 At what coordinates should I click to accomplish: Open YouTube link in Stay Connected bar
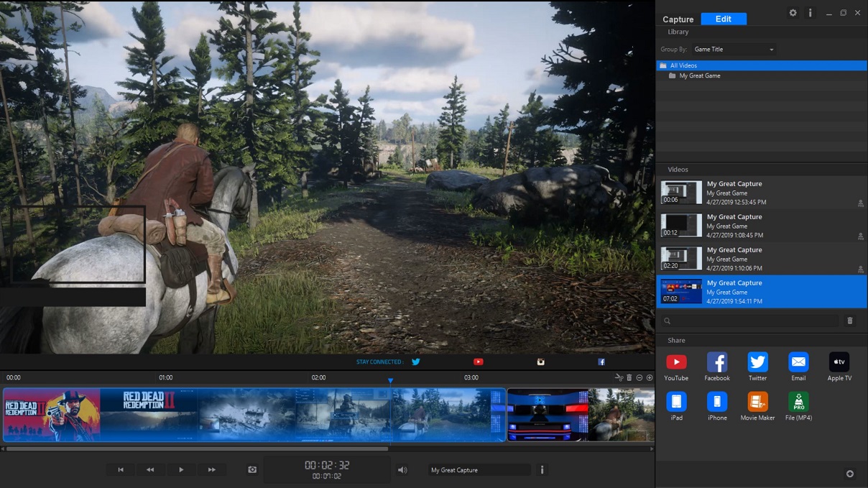click(478, 362)
